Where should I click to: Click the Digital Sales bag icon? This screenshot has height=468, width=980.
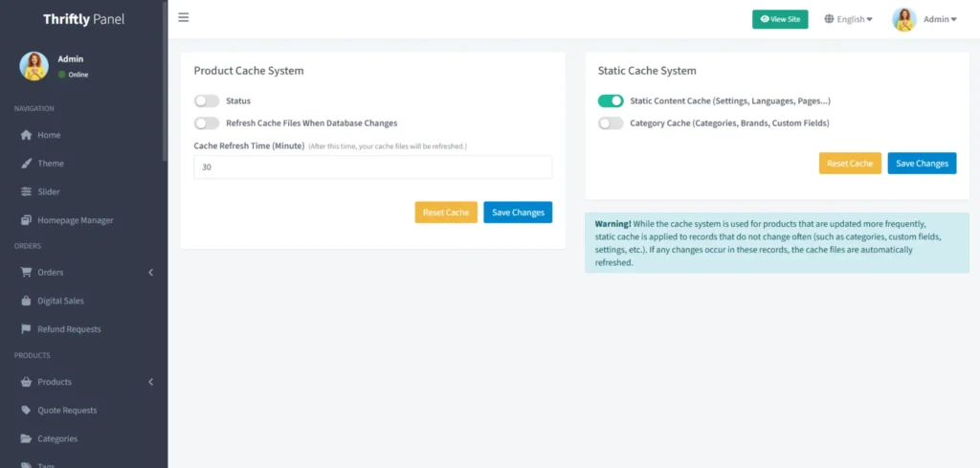point(27,301)
